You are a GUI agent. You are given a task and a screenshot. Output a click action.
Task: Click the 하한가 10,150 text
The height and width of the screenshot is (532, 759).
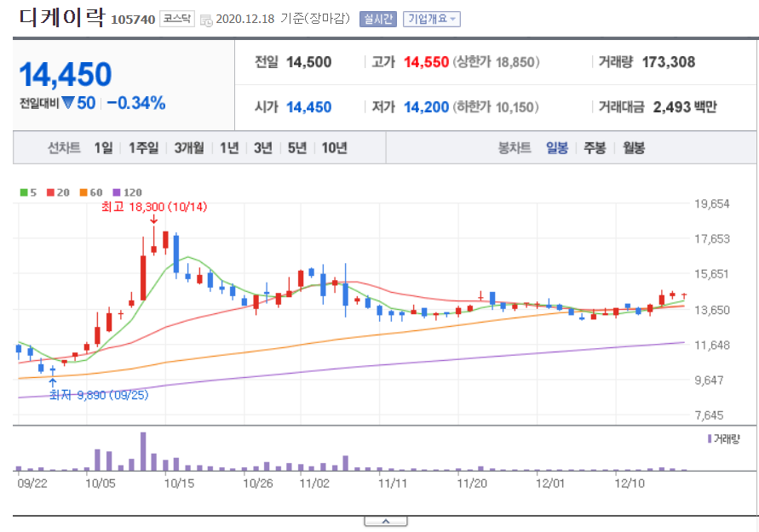(496, 107)
